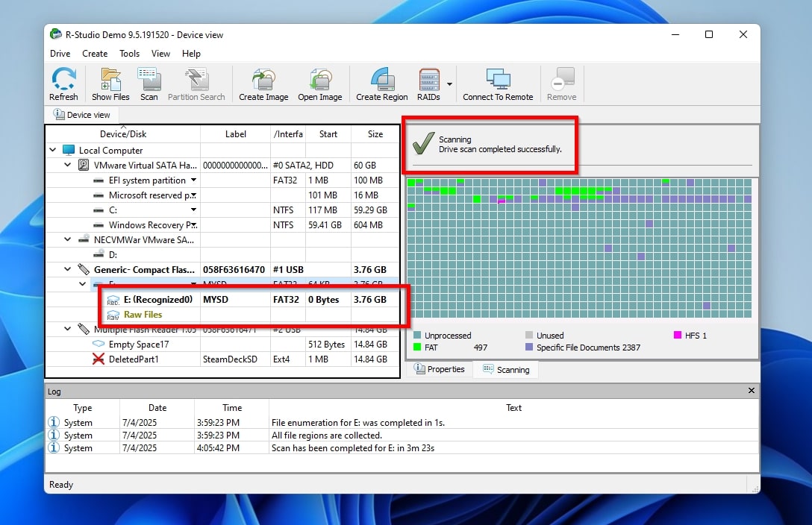Screen dimensions: 812x525
Task: Click the Date column header in Log
Action: tap(157, 408)
